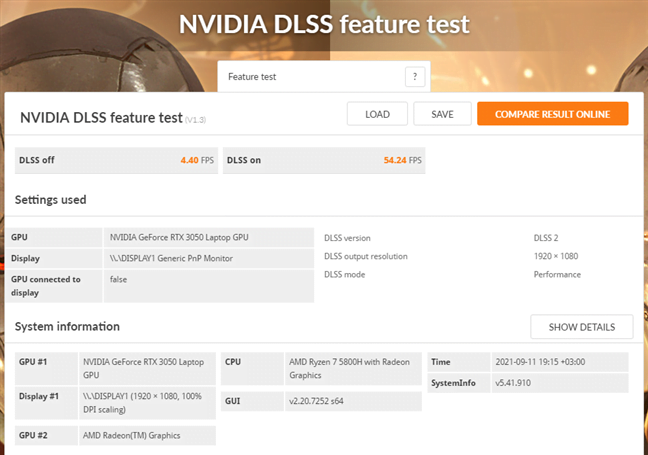
Task: Click the GPU connected to display label
Action: coord(45,286)
